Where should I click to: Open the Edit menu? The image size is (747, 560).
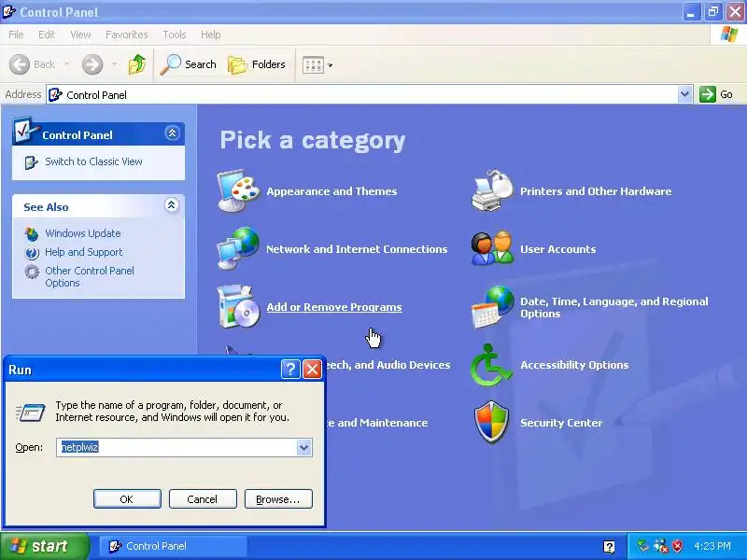(47, 35)
